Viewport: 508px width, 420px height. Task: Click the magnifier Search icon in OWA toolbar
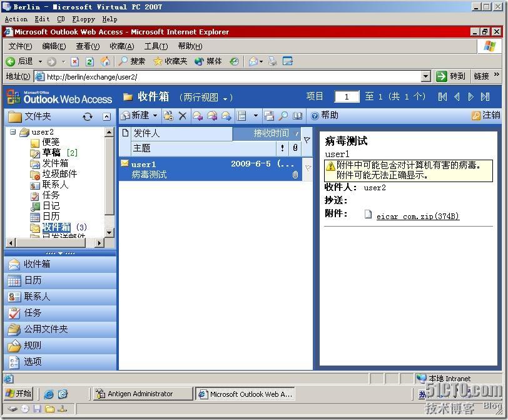pyautogui.click(x=283, y=116)
